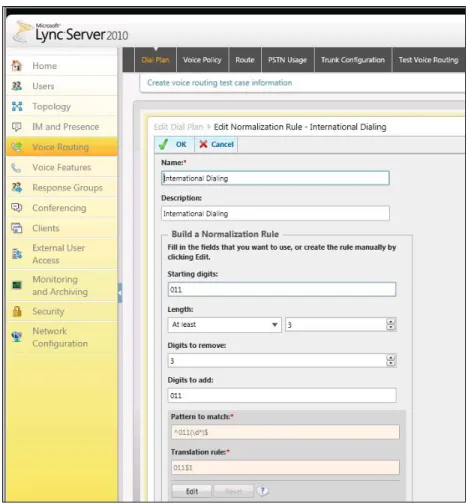Viewport: 471px width, 504px height.
Task: Click the green checkmark OK icon
Action: 163,144
